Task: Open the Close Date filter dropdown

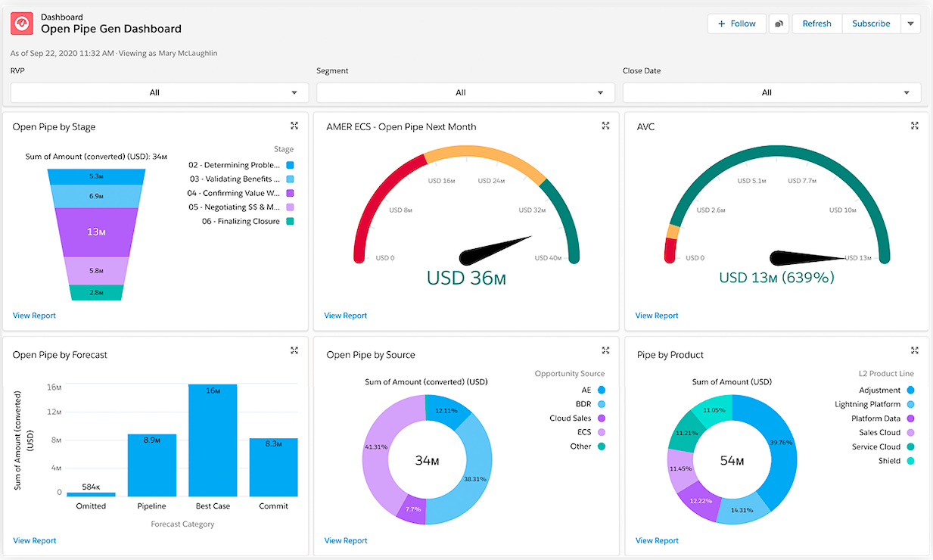Action: click(771, 92)
